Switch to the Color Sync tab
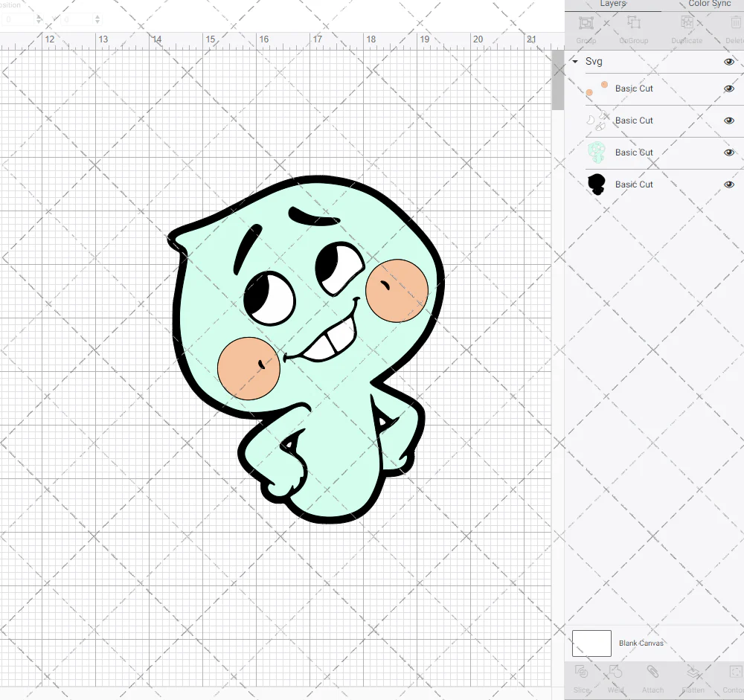744x700 pixels. click(x=709, y=4)
